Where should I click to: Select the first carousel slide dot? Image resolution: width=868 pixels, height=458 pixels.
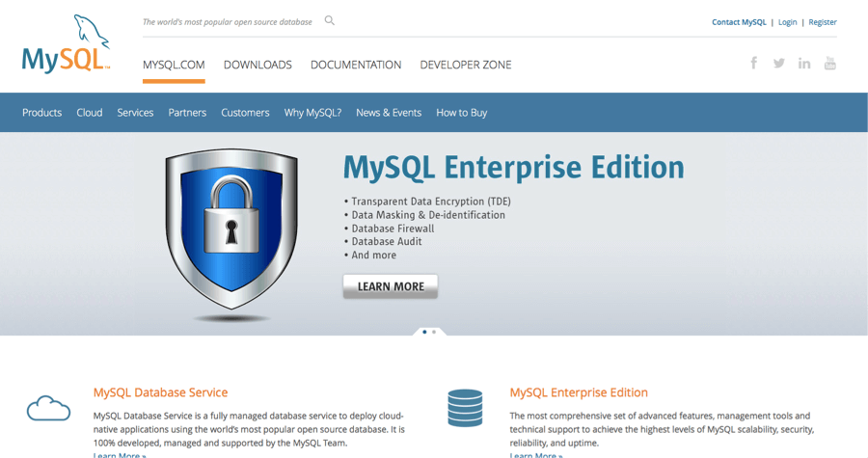coord(424,332)
